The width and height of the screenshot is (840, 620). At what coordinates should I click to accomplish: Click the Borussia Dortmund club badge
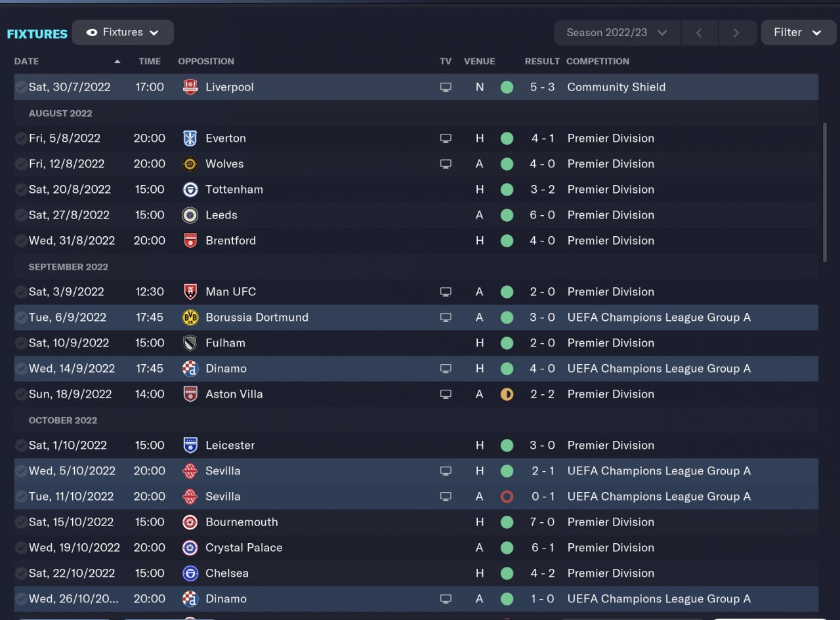click(x=190, y=318)
